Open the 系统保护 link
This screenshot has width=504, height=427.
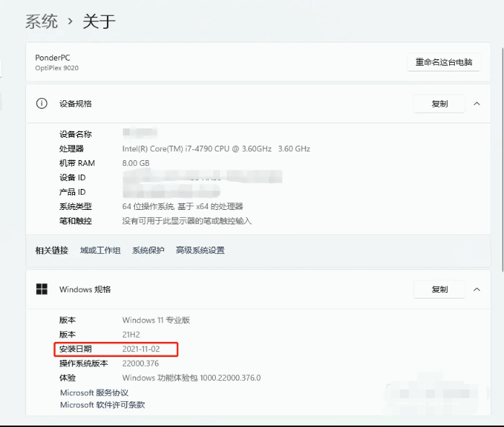(148, 250)
